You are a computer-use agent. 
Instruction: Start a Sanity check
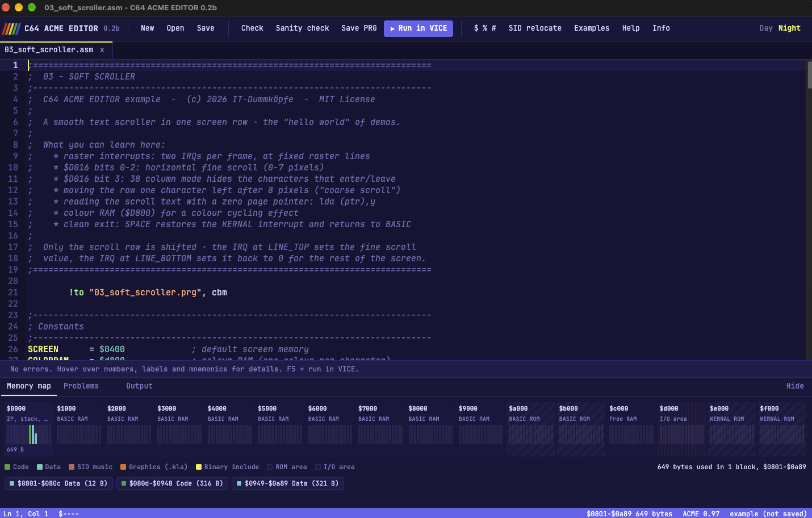[x=303, y=28]
